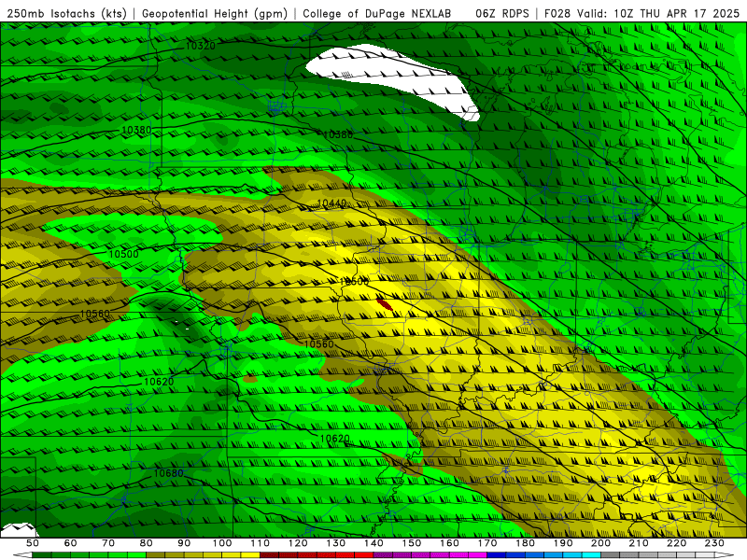Click the 210 knot color scale label
The height and width of the screenshot is (560, 747).
tap(639, 543)
